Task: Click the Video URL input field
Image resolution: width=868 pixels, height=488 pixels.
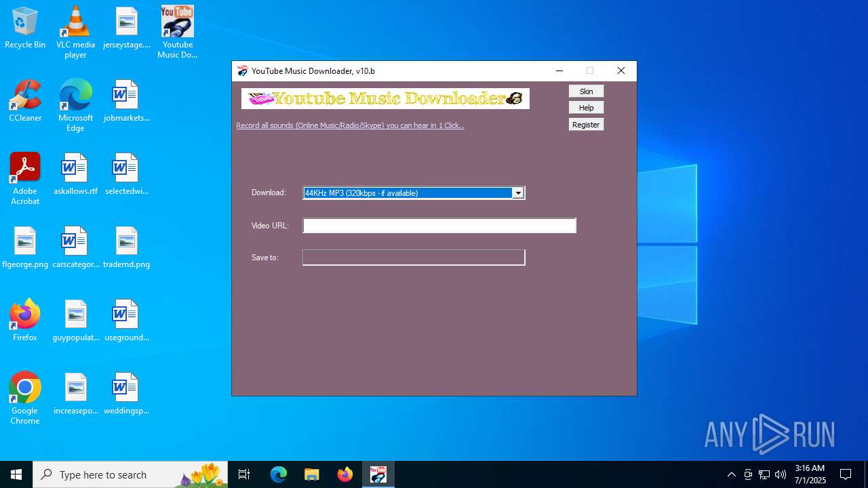Action: 439,226
